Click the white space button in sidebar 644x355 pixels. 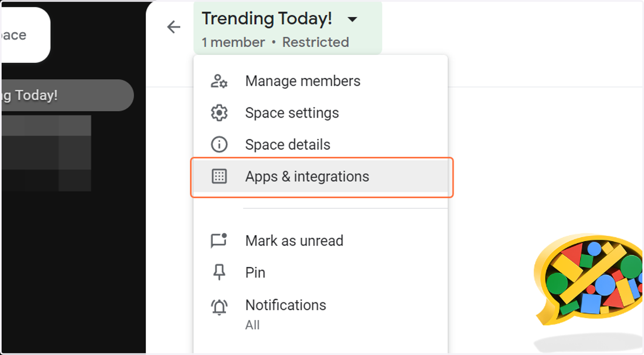point(26,35)
